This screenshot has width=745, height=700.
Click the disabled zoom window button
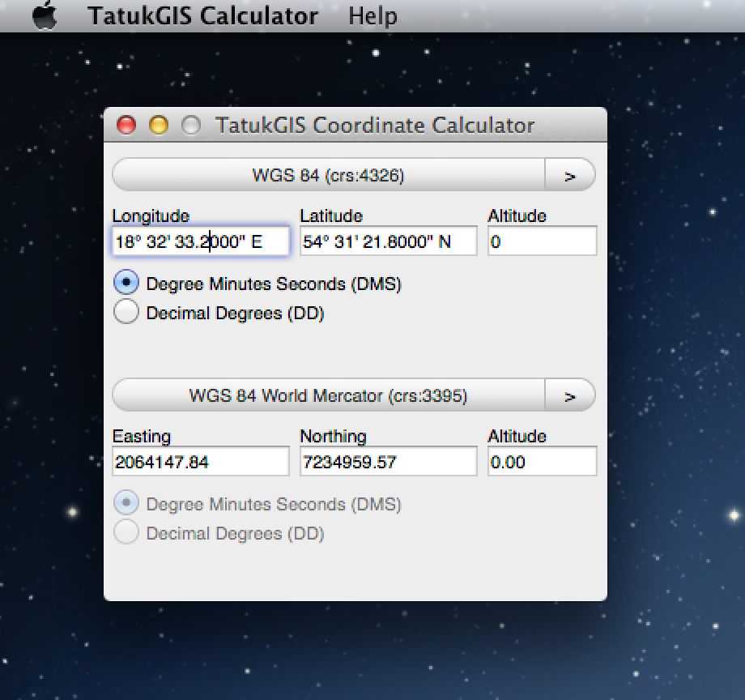click(x=191, y=126)
